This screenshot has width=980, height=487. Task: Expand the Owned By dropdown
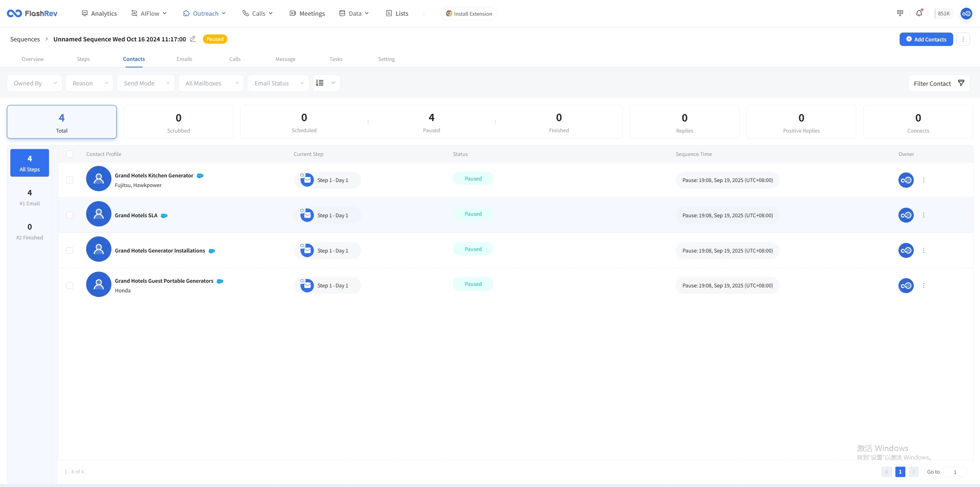[x=34, y=83]
